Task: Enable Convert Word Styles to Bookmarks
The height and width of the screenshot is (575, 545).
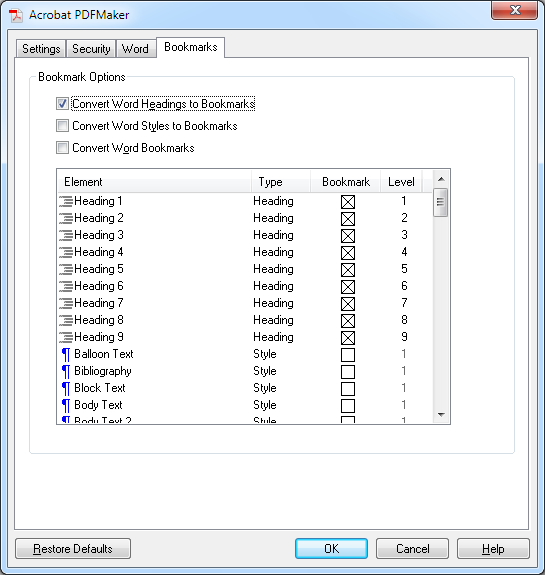Action: click(x=62, y=126)
